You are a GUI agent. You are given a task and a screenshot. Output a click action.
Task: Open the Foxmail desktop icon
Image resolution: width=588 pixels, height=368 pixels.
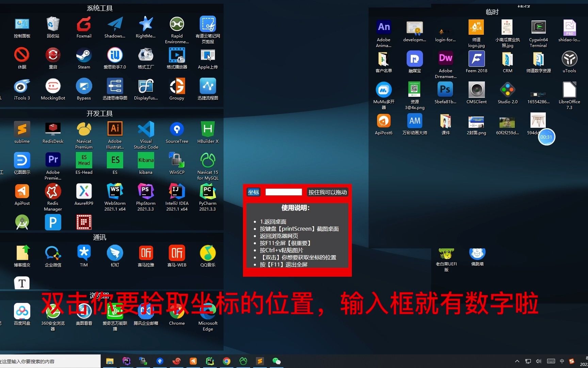84,27
